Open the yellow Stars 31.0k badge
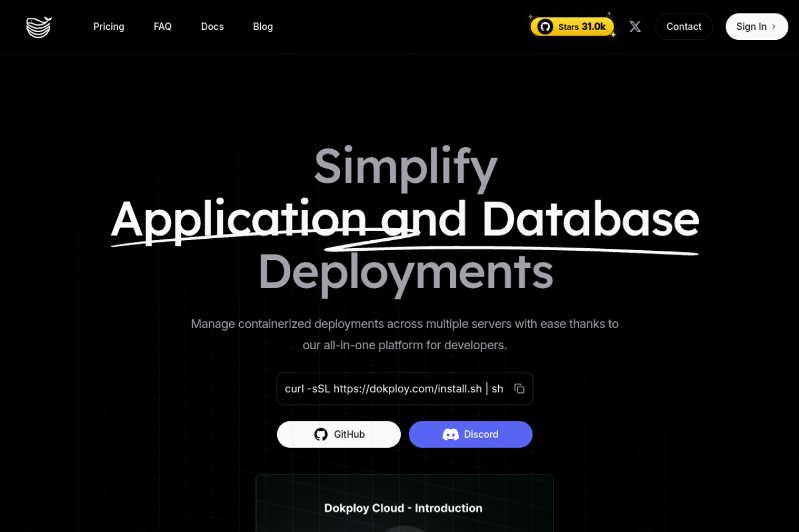799x532 pixels. click(572, 27)
